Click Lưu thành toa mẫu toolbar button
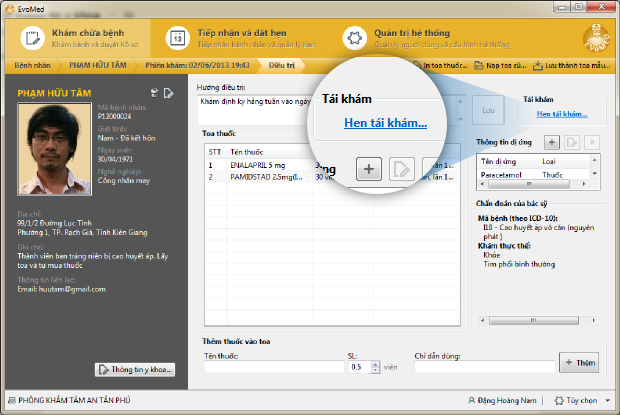 [x=571, y=65]
